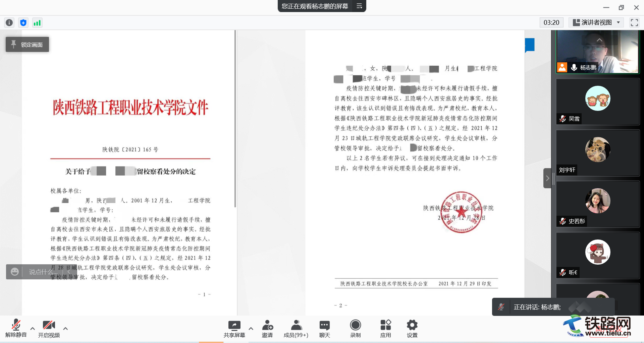Image resolution: width=644 pixels, height=343 pixels.
Task: Check green network signal strength icon
Action: [x=37, y=22]
